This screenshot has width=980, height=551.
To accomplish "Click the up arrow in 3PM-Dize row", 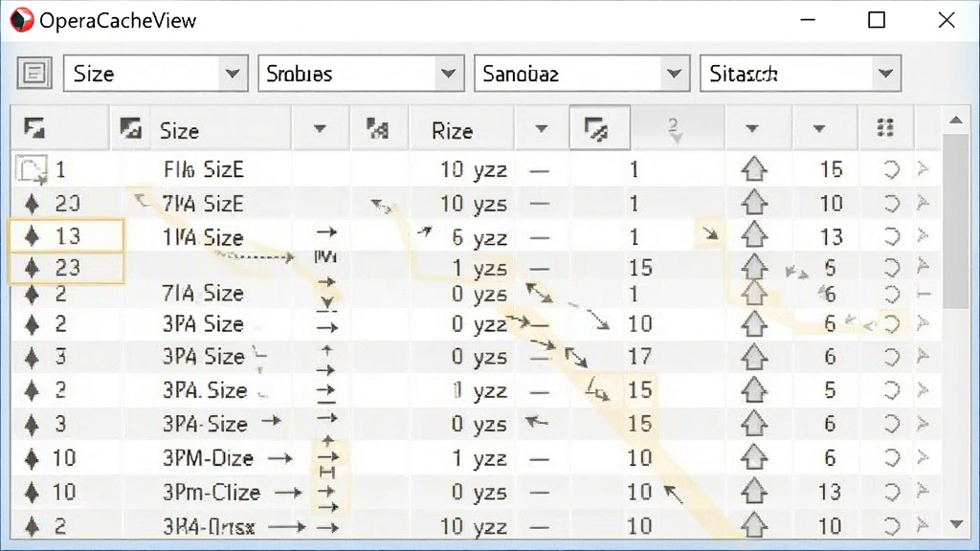I will click(x=754, y=457).
